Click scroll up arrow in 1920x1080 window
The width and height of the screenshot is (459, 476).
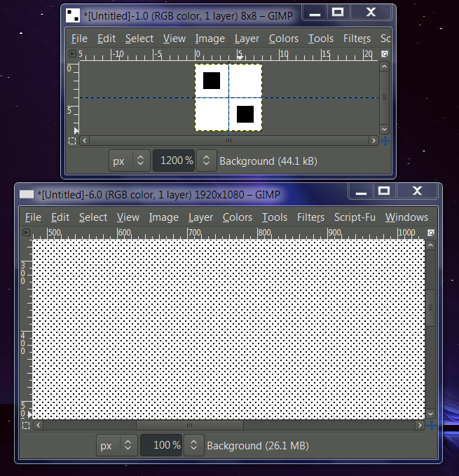pos(430,245)
